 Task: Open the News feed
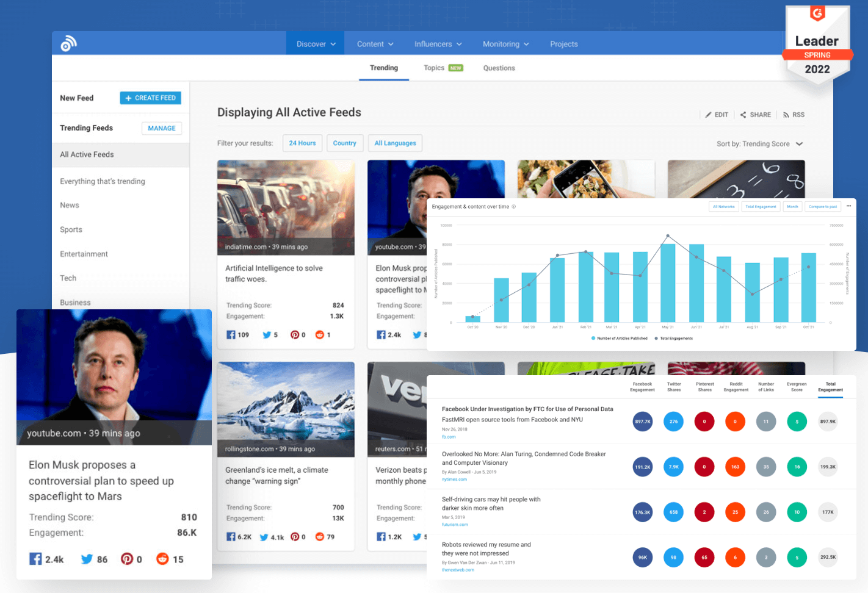point(70,205)
